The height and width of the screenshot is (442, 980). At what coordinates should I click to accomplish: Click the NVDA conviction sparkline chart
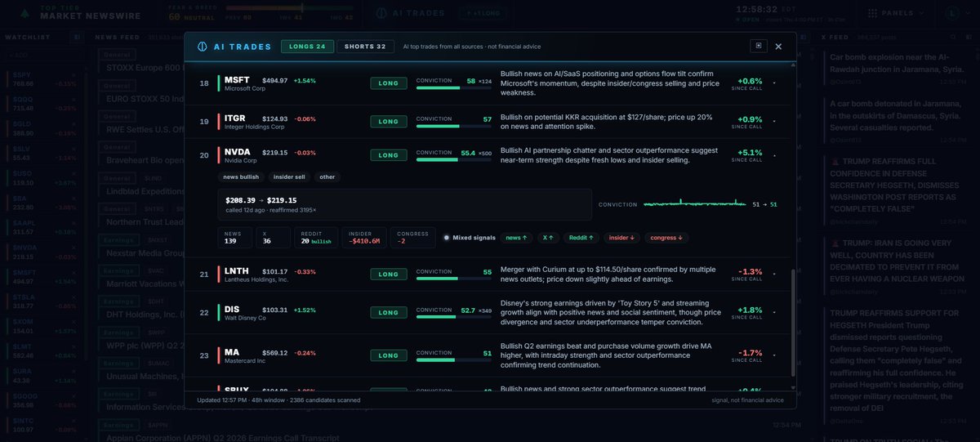point(695,204)
